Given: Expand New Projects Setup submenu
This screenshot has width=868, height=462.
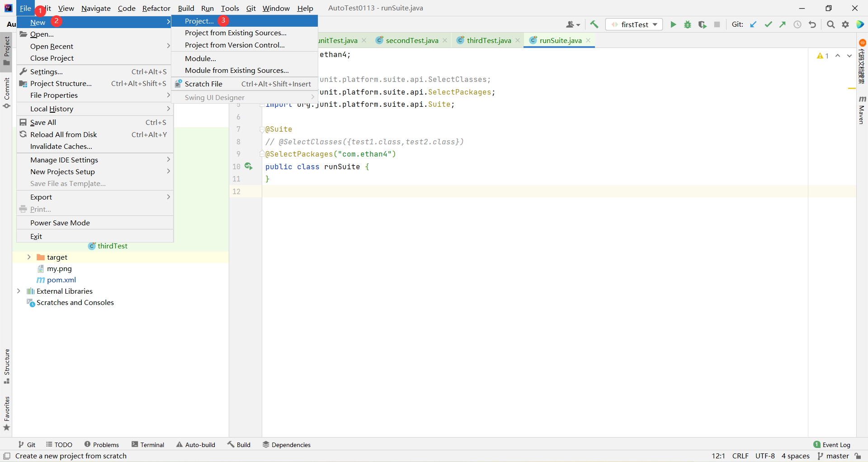Looking at the screenshot, I should 95,171.
